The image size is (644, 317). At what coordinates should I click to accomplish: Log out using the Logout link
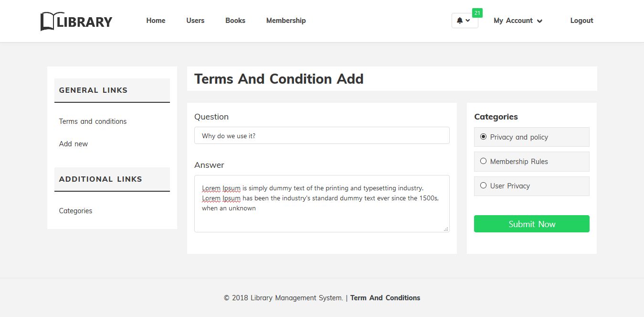pos(581,21)
